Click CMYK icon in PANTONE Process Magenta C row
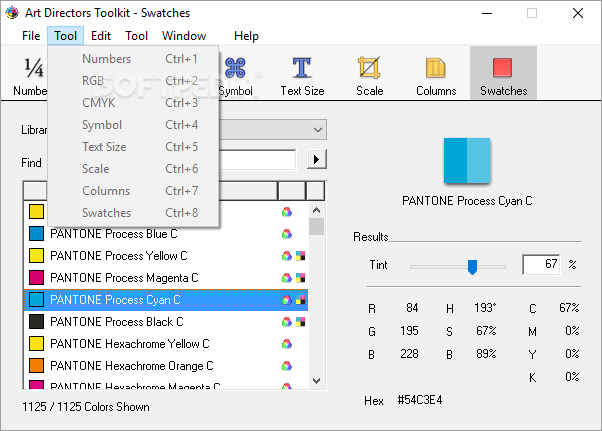 (x=301, y=277)
